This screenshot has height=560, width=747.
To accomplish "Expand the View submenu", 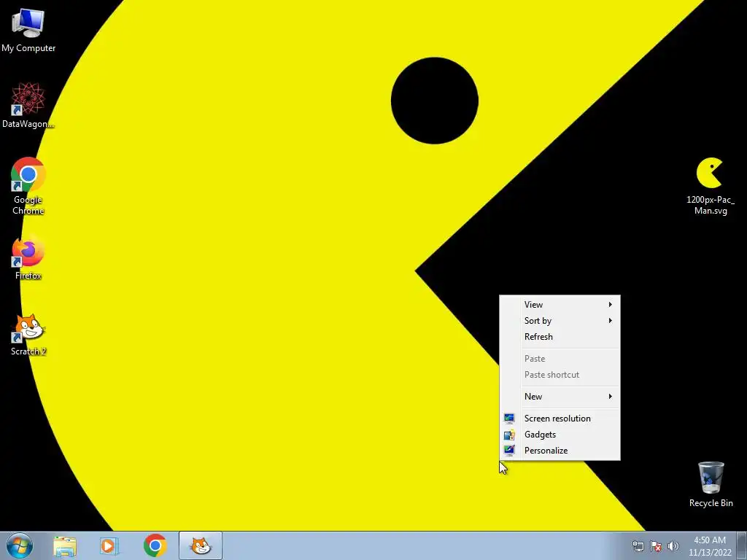I will (x=560, y=305).
